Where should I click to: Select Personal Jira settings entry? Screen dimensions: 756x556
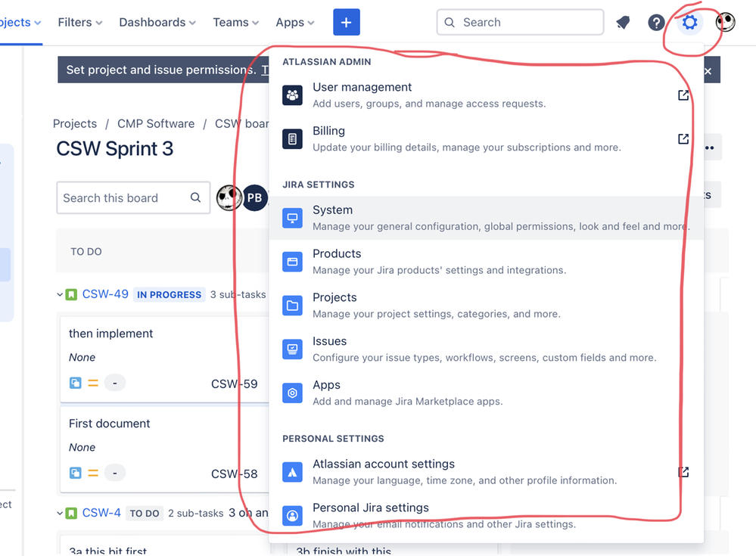[486, 516]
